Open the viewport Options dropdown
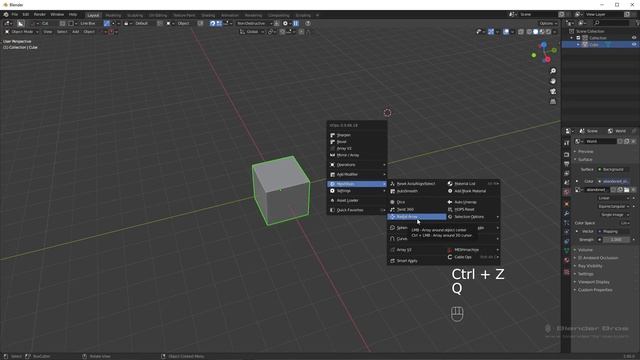The height and width of the screenshot is (360, 640). (548, 23)
